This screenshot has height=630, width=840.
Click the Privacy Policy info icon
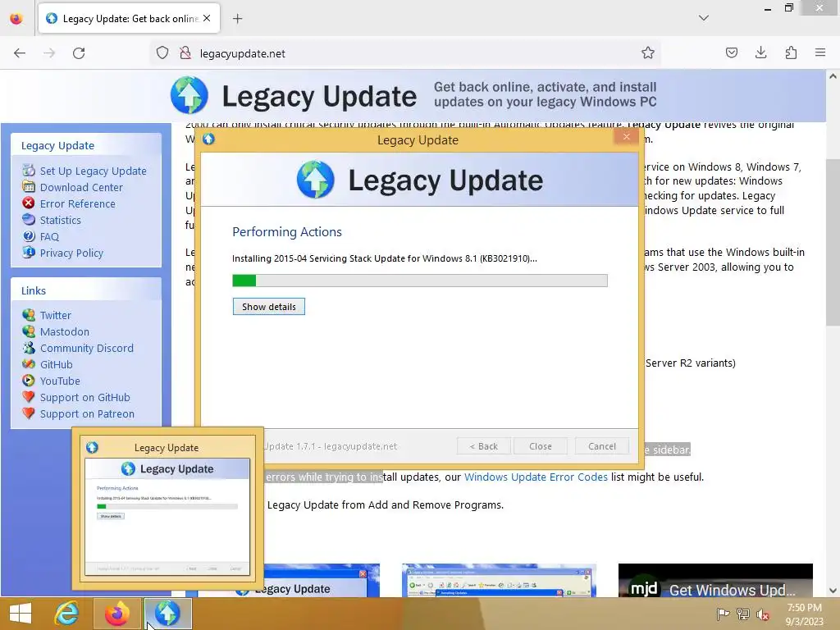(29, 252)
